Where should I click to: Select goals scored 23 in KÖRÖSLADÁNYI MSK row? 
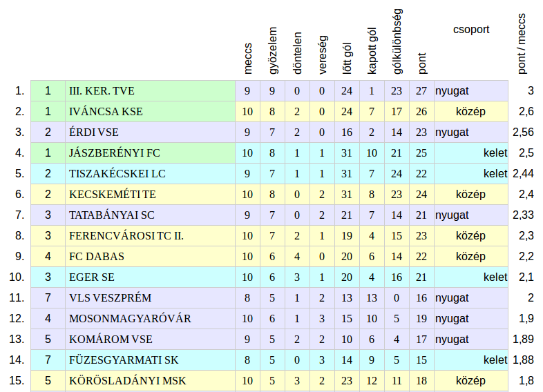(347, 380)
